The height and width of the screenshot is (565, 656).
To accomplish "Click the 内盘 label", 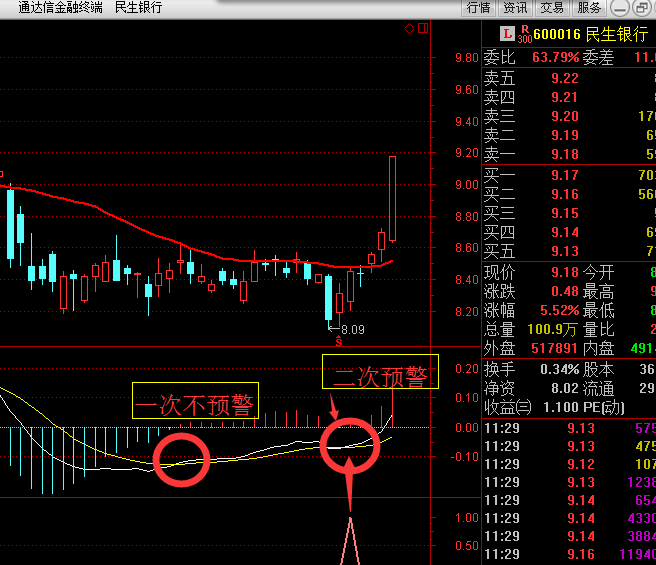I will [598, 348].
